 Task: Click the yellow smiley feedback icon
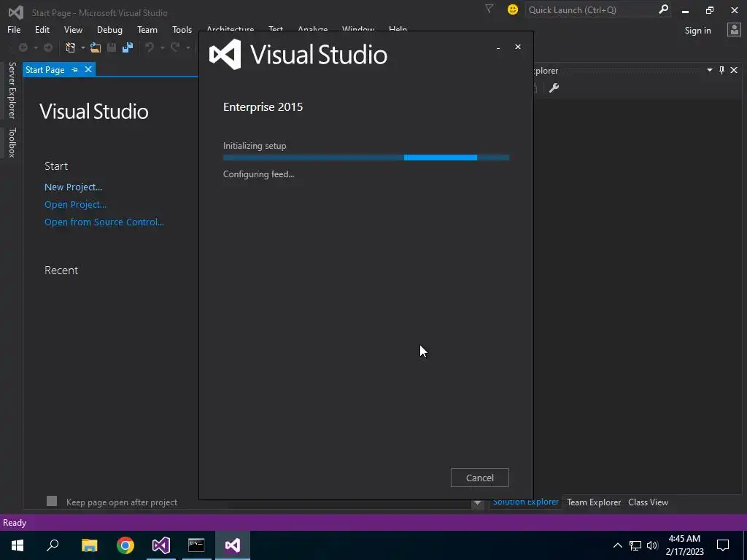(x=513, y=9)
